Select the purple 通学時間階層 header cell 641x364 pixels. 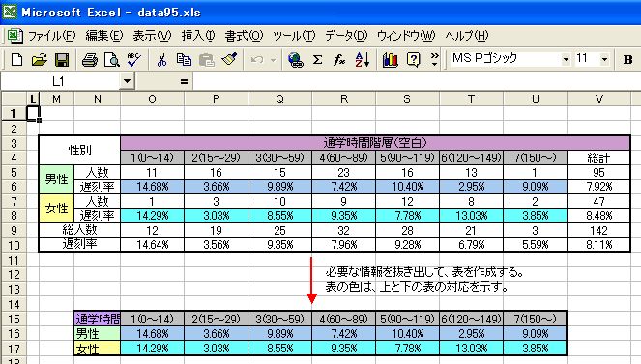click(x=375, y=143)
